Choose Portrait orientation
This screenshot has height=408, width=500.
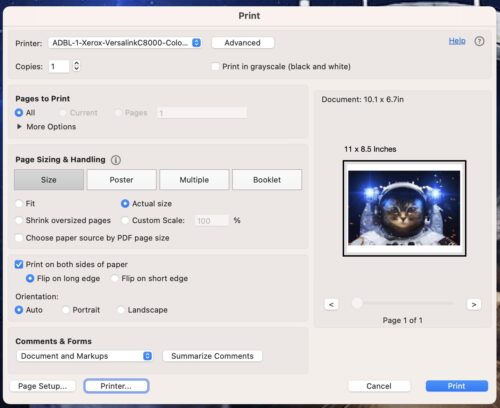[66, 310]
